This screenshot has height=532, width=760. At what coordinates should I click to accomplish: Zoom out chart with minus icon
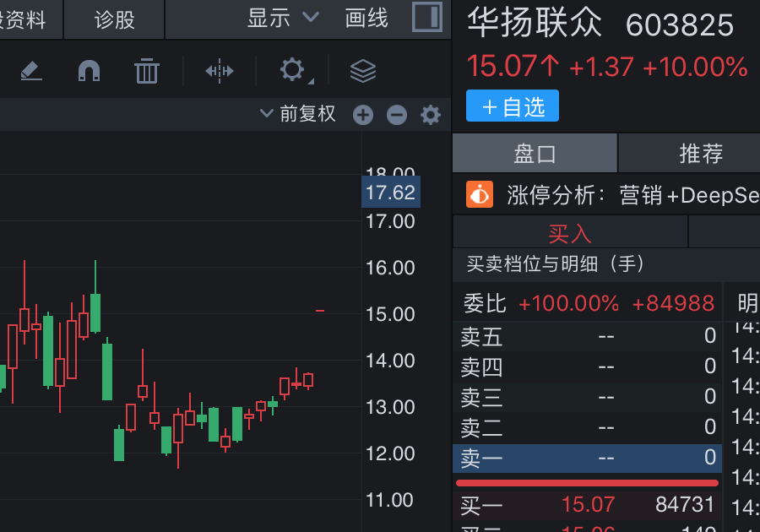397,115
